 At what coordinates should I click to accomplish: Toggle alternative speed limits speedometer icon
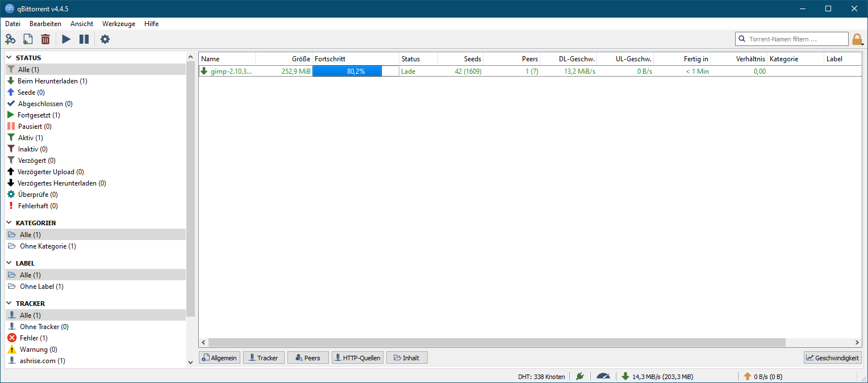603,376
